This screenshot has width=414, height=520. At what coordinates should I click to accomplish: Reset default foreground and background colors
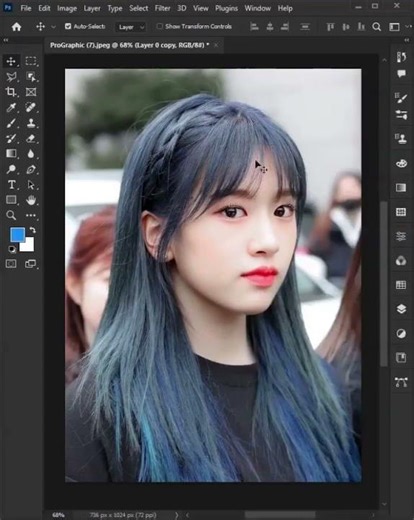[x=12, y=249]
